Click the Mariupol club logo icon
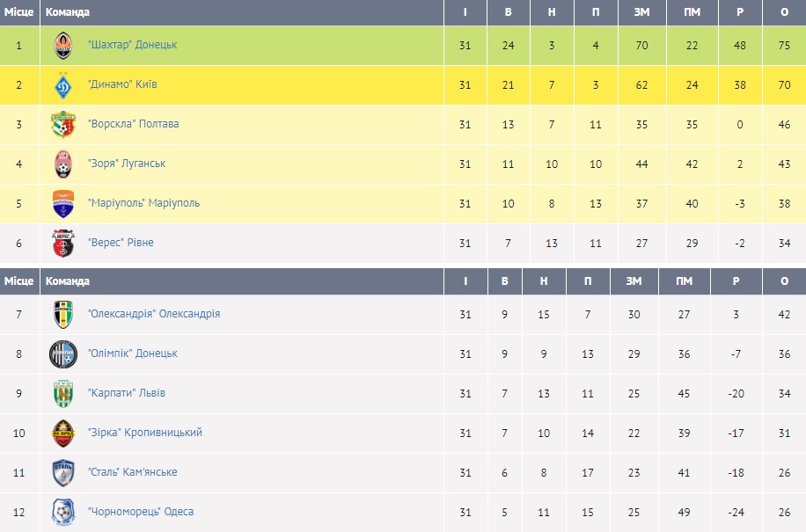Image resolution: width=806 pixels, height=532 pixels. 63,203
